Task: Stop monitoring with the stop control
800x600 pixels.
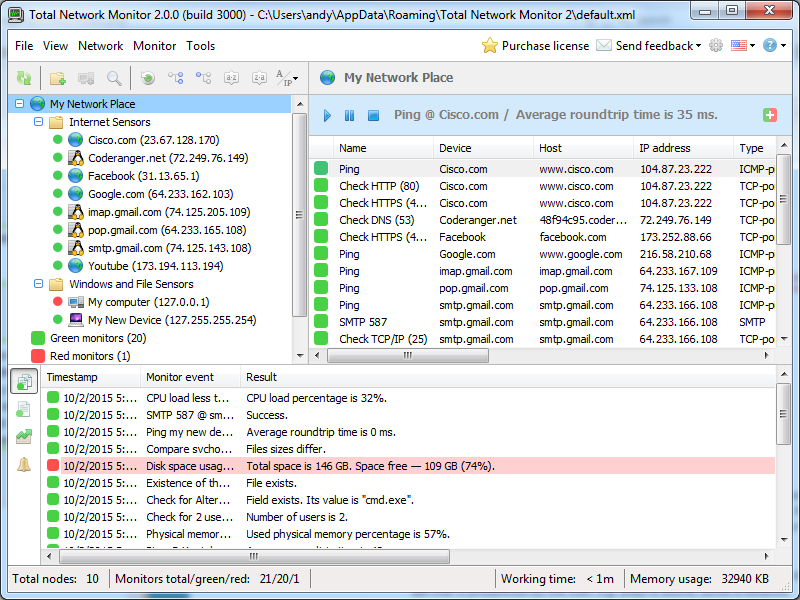Action: click(371, 116)
